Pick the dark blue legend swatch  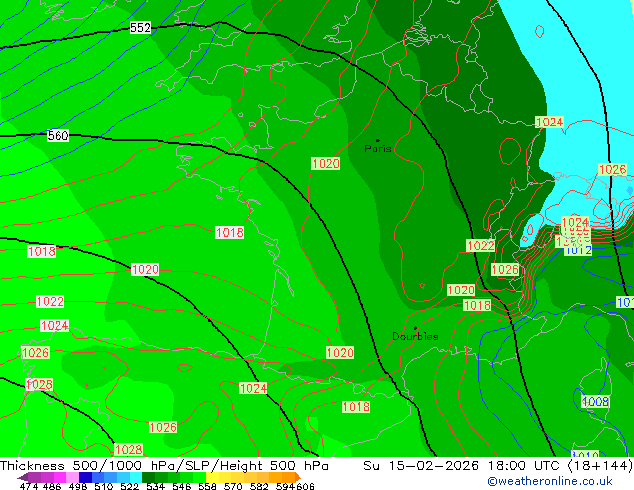[85, 477]
